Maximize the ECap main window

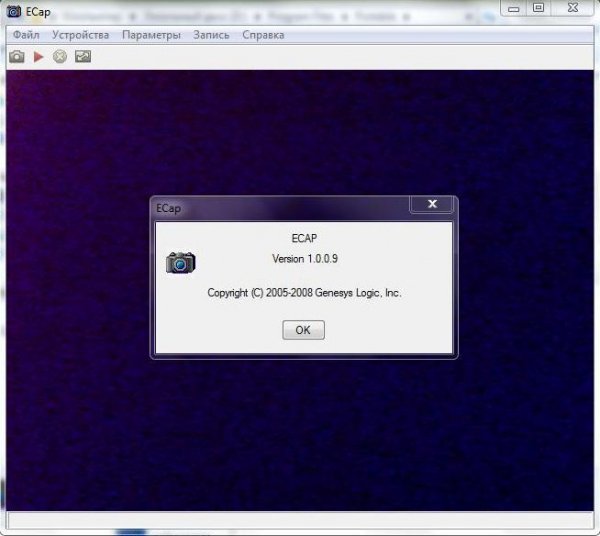point(538,8)
